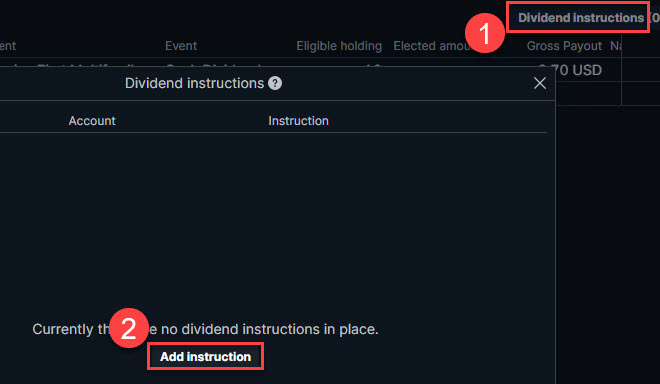Select the 0.70 USD payout cell

pos(570,70)
